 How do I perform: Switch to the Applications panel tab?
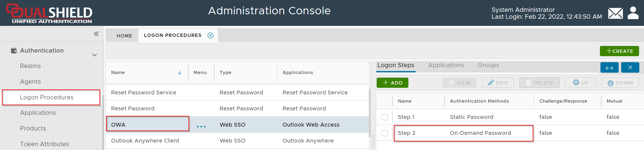click(x=446, y=65)
